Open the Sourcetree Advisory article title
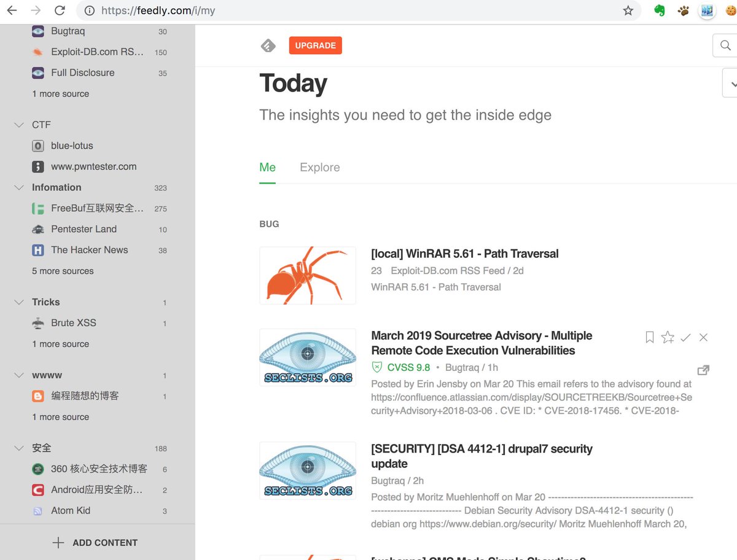737x560 pixels. tap(482, 343)
